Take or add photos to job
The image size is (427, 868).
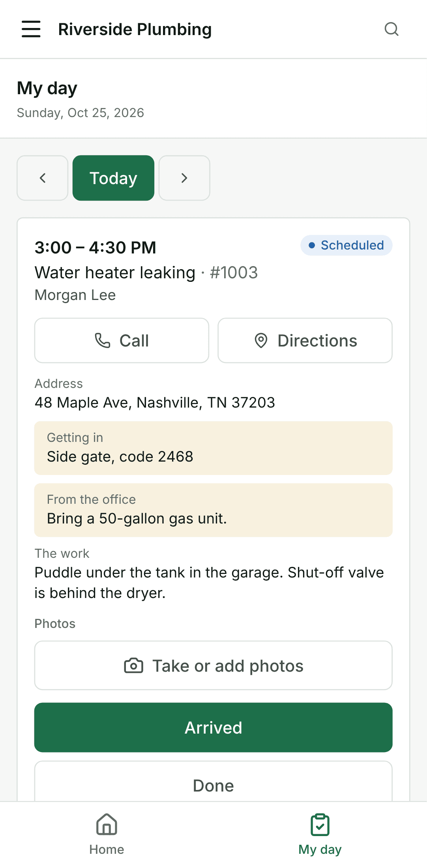(213, 665)
